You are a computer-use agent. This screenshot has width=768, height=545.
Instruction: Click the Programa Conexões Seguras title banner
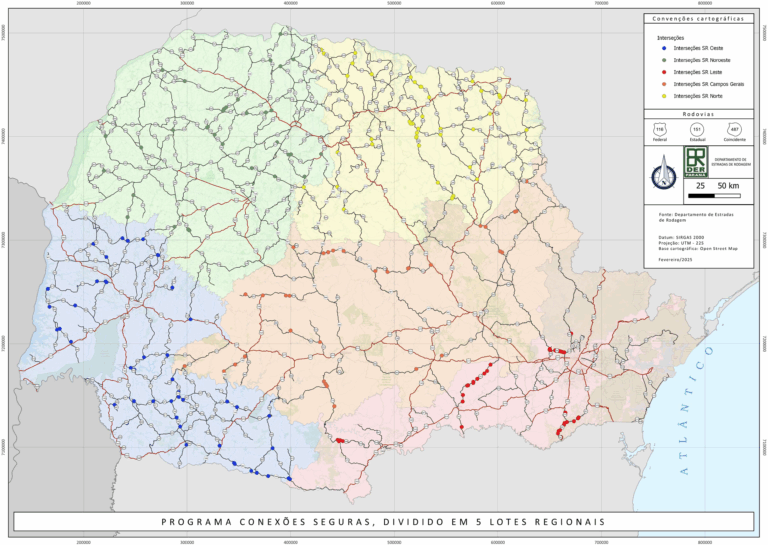pos(384,521)
